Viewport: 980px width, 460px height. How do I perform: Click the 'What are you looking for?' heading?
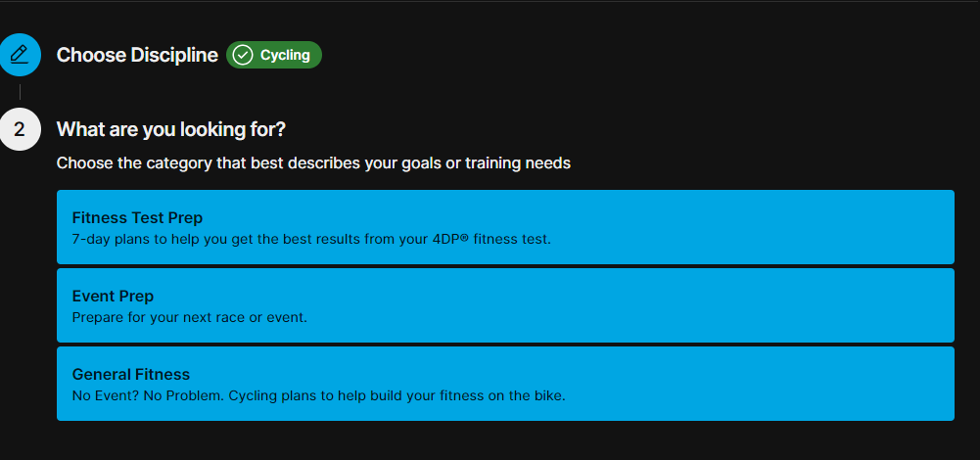[x=170, y=129]
